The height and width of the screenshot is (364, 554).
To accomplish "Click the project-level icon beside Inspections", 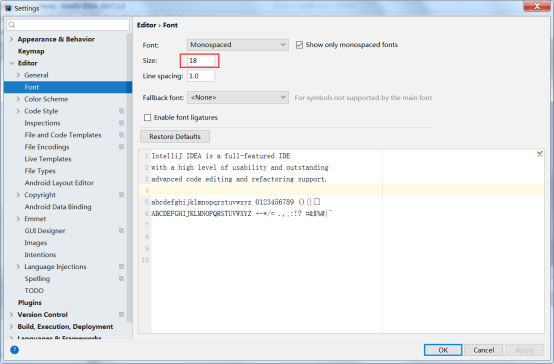I will point(121,123).
